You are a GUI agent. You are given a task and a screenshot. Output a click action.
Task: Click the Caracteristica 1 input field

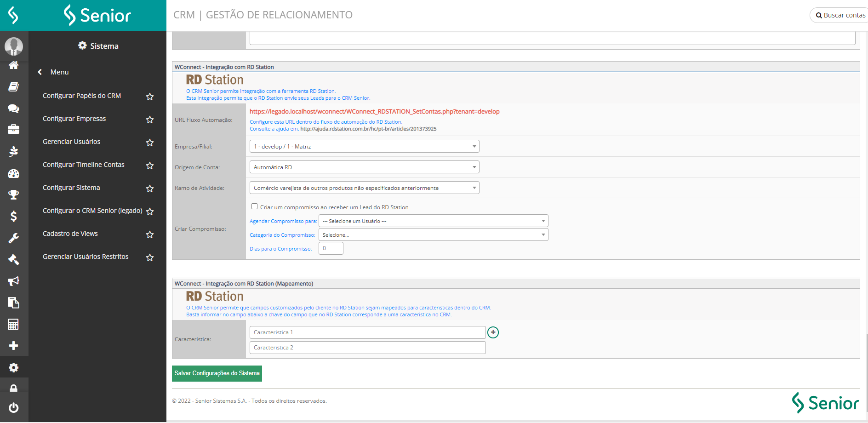(x=367, y=332)
